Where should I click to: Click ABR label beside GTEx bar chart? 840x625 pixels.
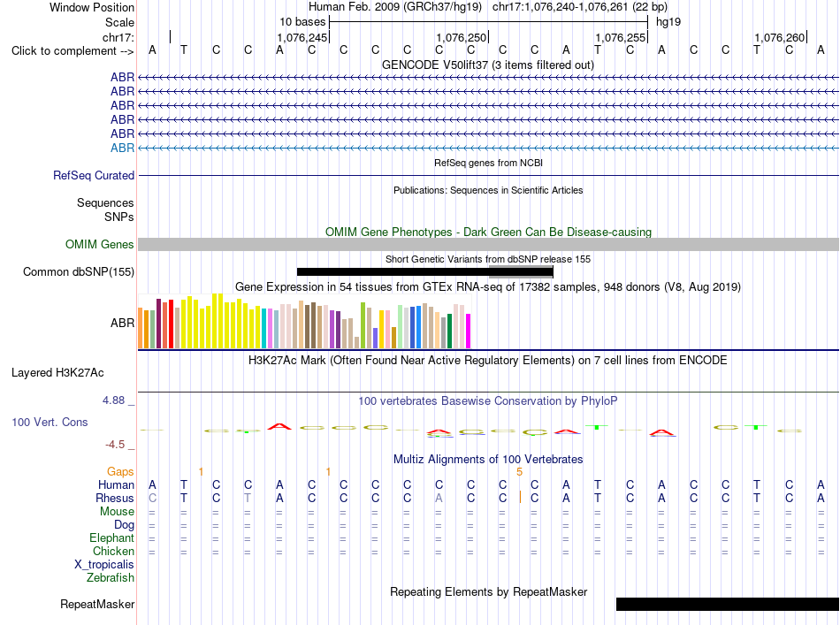click(122, 323)
